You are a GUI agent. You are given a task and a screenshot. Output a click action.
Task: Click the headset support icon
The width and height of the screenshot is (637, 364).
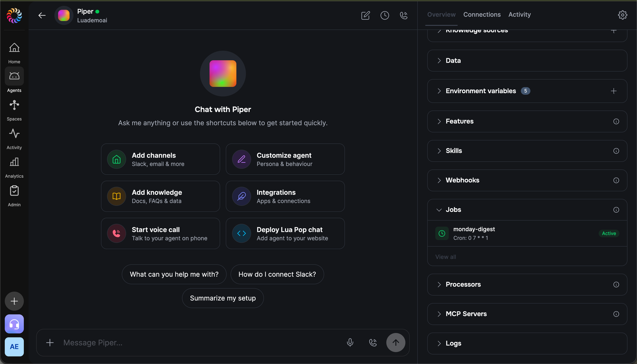point(14,324)
